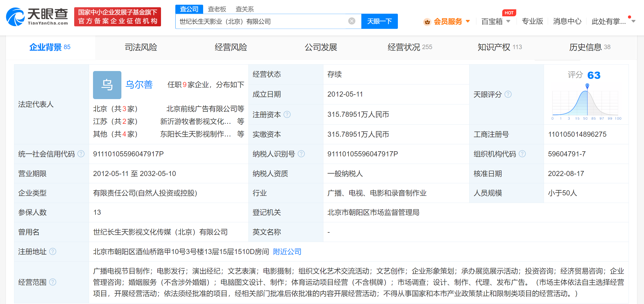The width and height of the screenshot is (644, 304).
Task: Click help icon beside 纳税人识别号
Action: click(x=301, y=154)
